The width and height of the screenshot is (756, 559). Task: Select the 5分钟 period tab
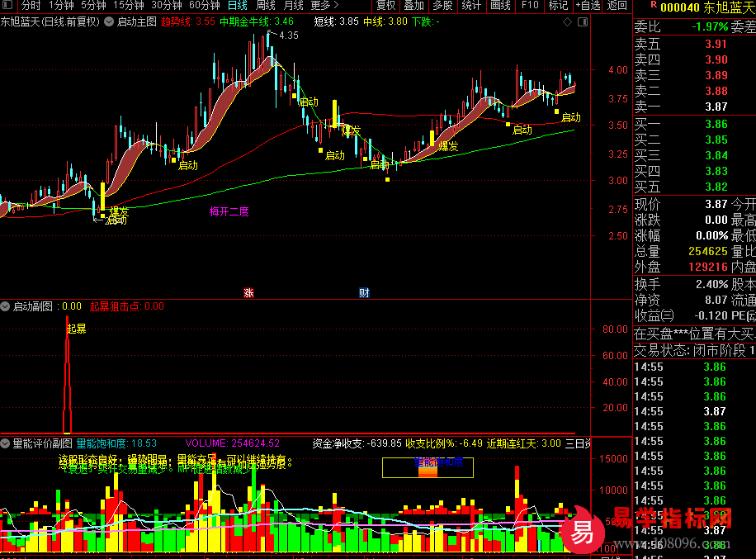click(93, 6)
